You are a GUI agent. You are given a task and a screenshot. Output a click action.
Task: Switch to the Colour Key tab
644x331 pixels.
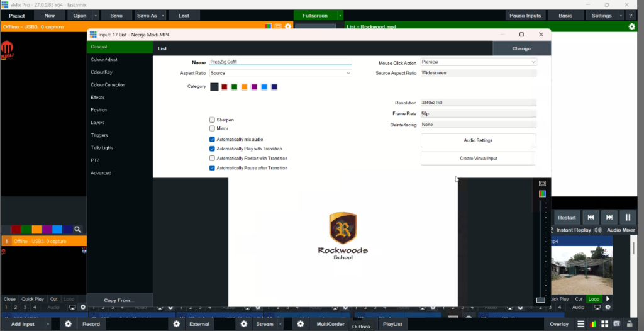(119, 72)
